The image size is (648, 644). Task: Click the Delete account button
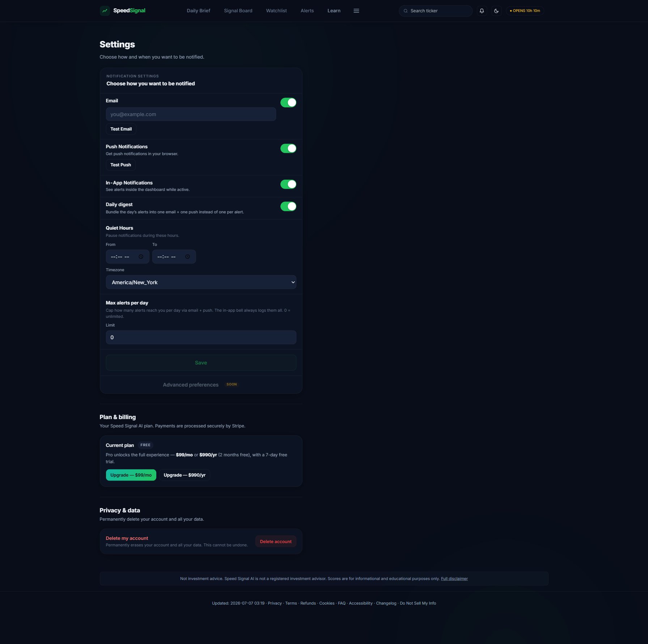click(276, 542)
